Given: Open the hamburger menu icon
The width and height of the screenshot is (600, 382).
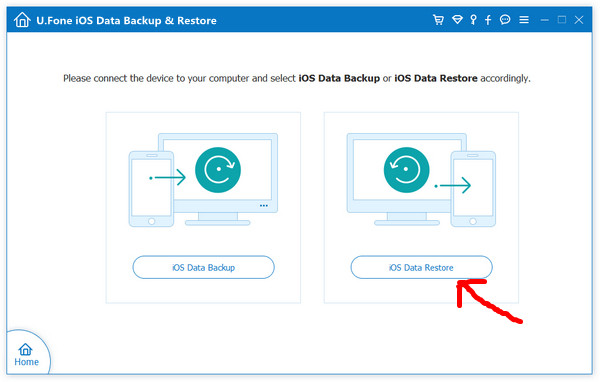Looking at the screenshot, I should 524,20.
